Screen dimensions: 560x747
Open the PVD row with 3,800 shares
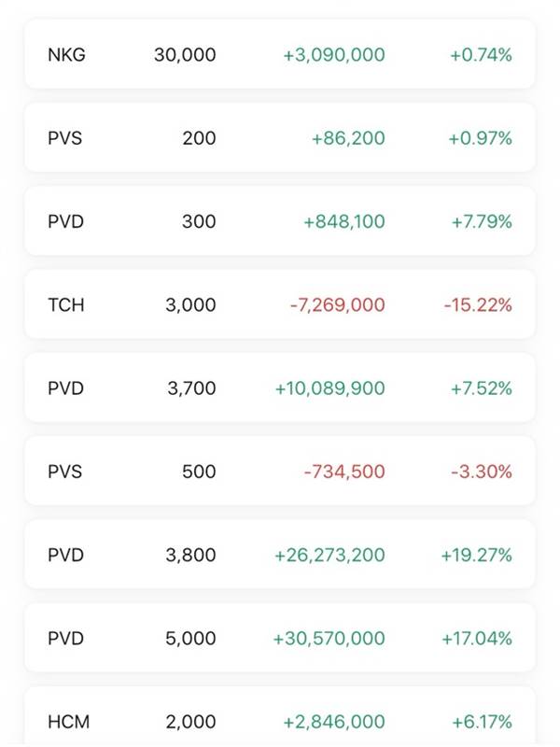[x=280, y=555]
